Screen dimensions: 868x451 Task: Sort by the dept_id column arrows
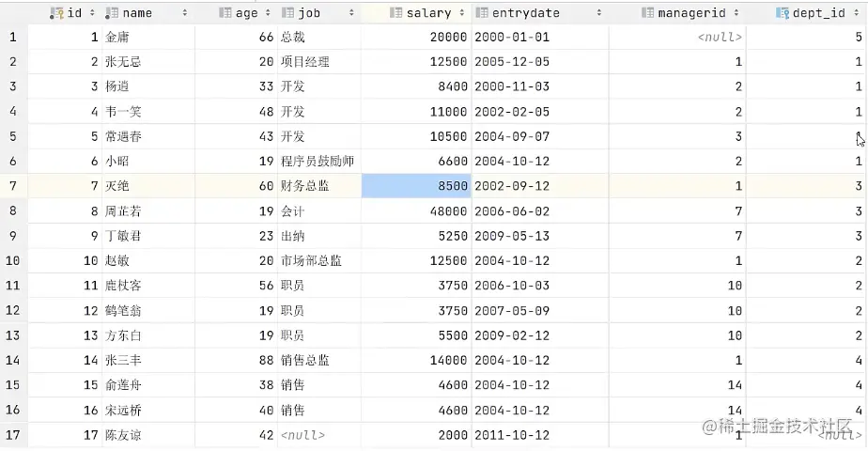click(857, 13)
